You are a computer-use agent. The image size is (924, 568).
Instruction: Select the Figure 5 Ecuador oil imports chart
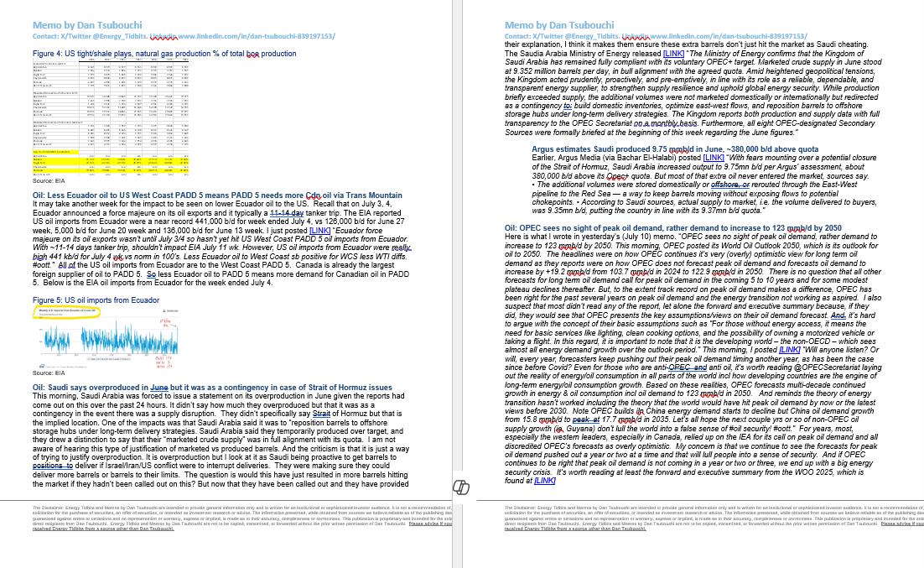coord(106,337)
